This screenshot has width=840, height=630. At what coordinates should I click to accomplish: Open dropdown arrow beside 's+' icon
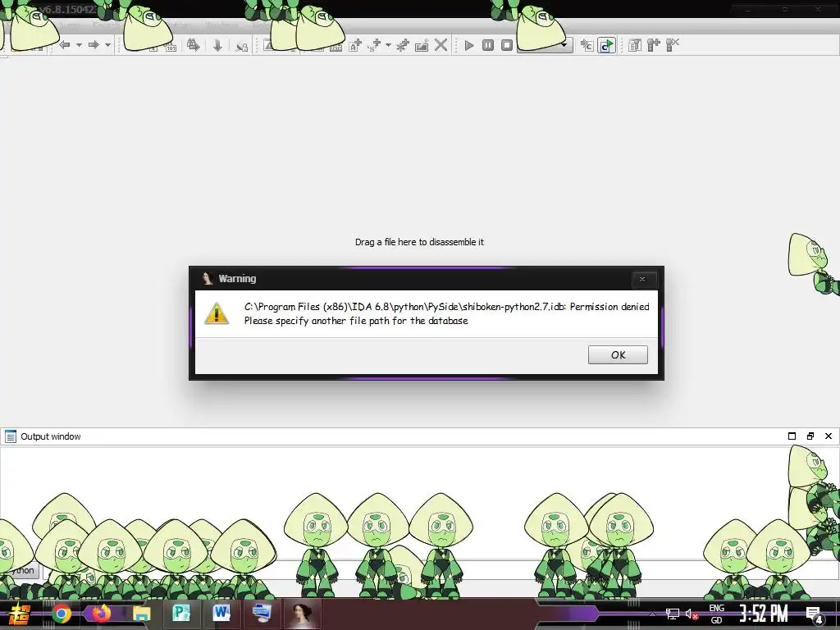[x=388, y=46]
